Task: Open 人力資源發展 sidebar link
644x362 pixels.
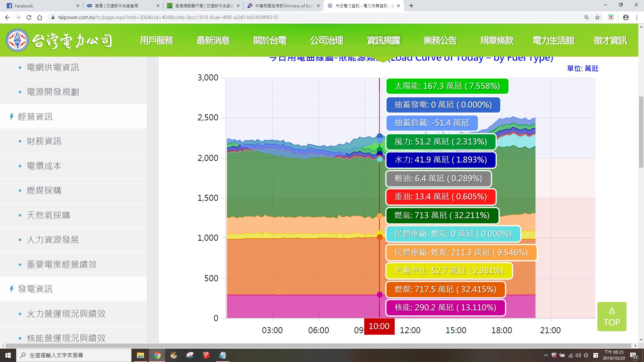Action: pyautogui.click(x=53, y=240)
